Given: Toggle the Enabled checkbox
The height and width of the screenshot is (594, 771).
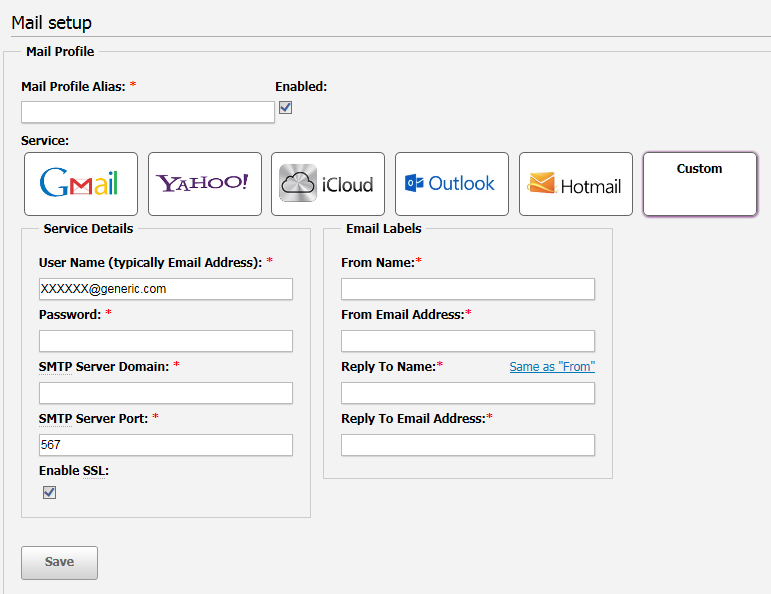Looking at the screenshot, I should pos(285,108).
